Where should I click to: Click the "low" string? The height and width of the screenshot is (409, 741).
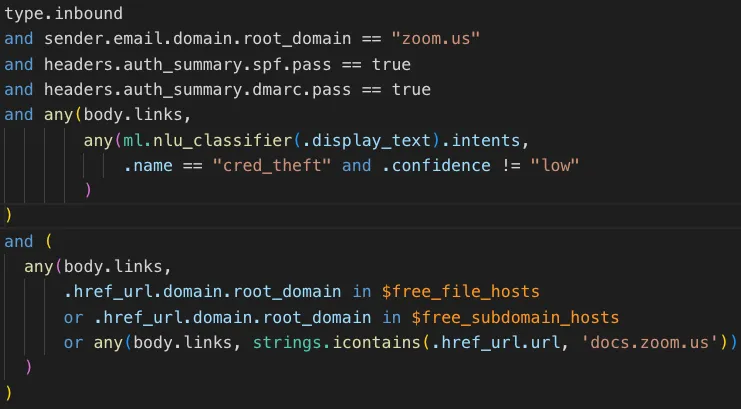pyautogui.click(x=555, y=165)
